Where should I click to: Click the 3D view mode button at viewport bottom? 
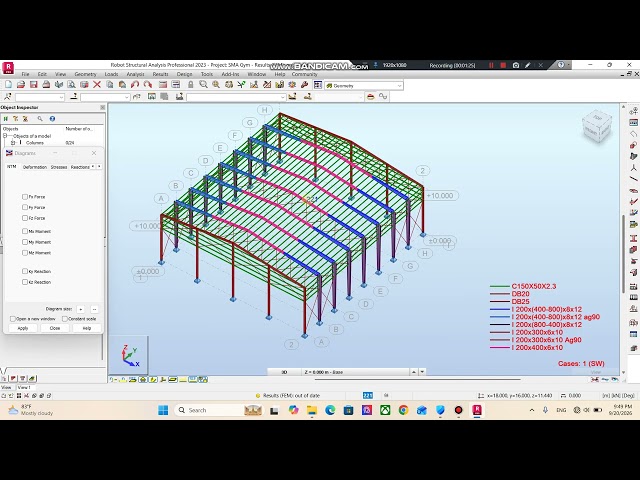coord(284,372)
